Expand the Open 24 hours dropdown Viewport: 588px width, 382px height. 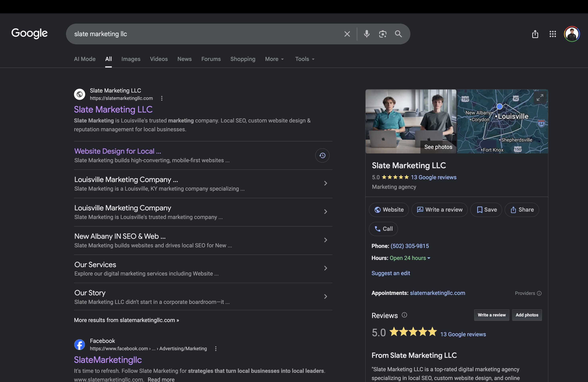(x=410, y=258)
